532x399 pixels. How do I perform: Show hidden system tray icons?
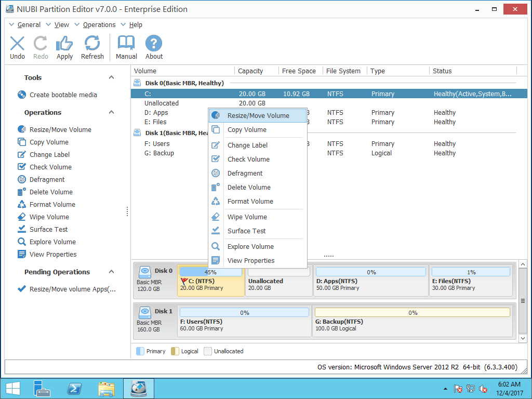pos(445,389)
